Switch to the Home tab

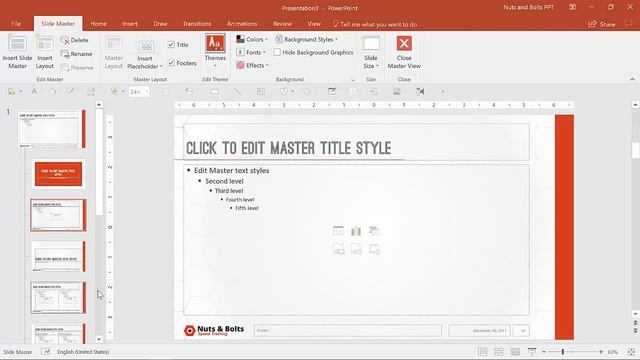click(98, 24)
